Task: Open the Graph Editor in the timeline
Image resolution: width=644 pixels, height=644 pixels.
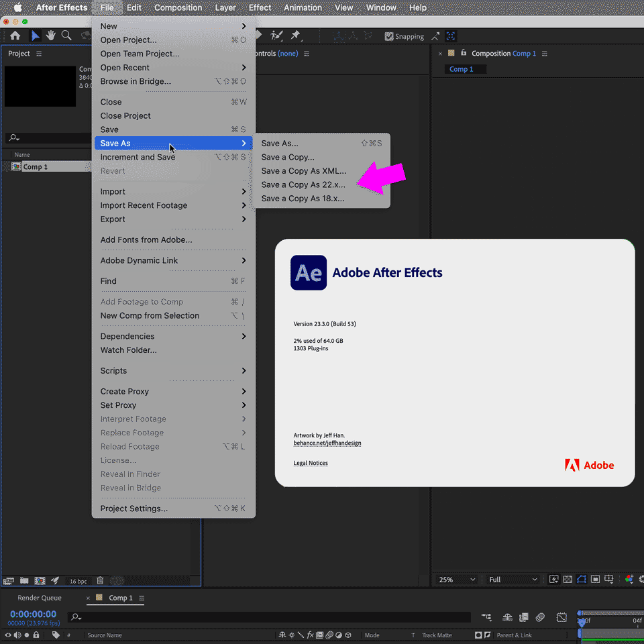Action: click(x=561, y=617)
